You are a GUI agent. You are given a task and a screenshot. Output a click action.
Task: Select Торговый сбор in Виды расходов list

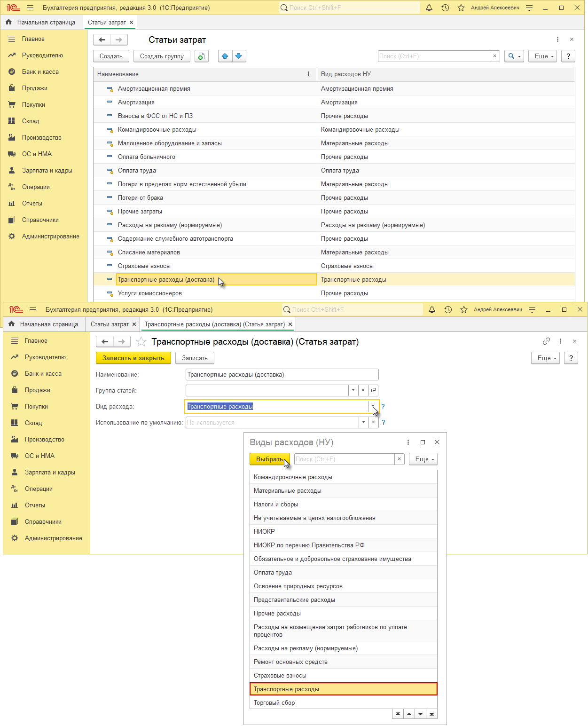(344, 702)
